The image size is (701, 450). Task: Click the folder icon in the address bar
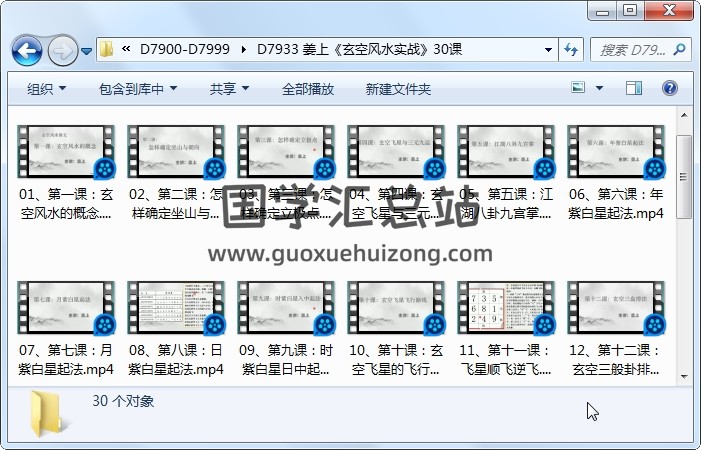106,49
